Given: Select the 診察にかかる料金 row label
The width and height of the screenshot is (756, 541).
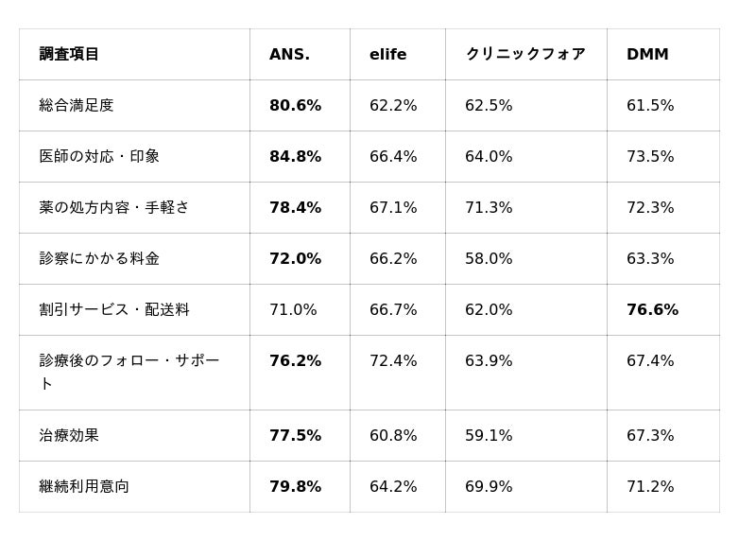Looking at the screenshot, I should pyautogui.click(x=99, y=258).
